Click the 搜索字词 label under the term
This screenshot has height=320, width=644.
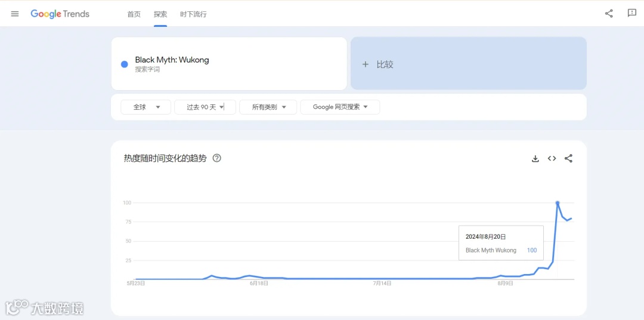pyautogui.click(x=147, y=69)
